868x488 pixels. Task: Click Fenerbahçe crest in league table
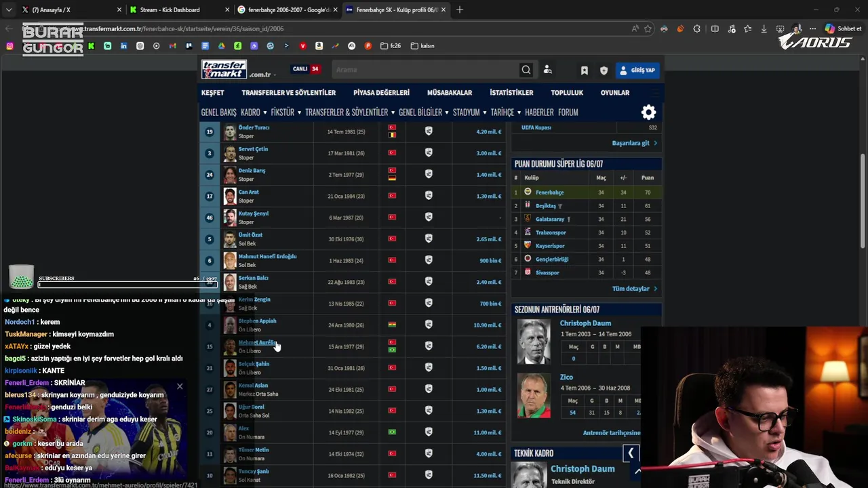[x=528, y=192]
